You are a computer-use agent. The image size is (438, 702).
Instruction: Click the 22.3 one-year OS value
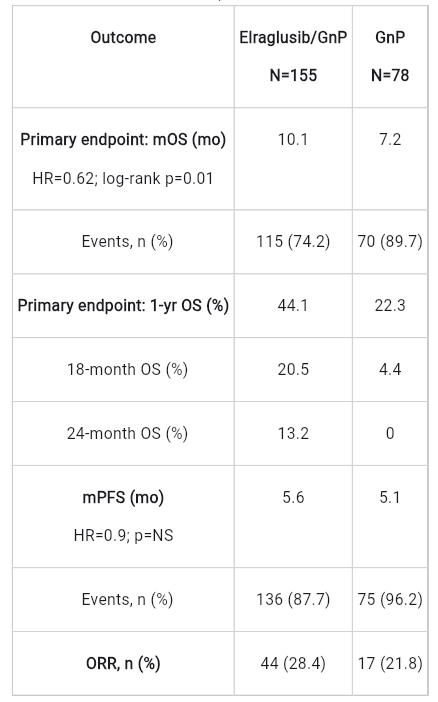pyautogui.click(x=390, y=305)
